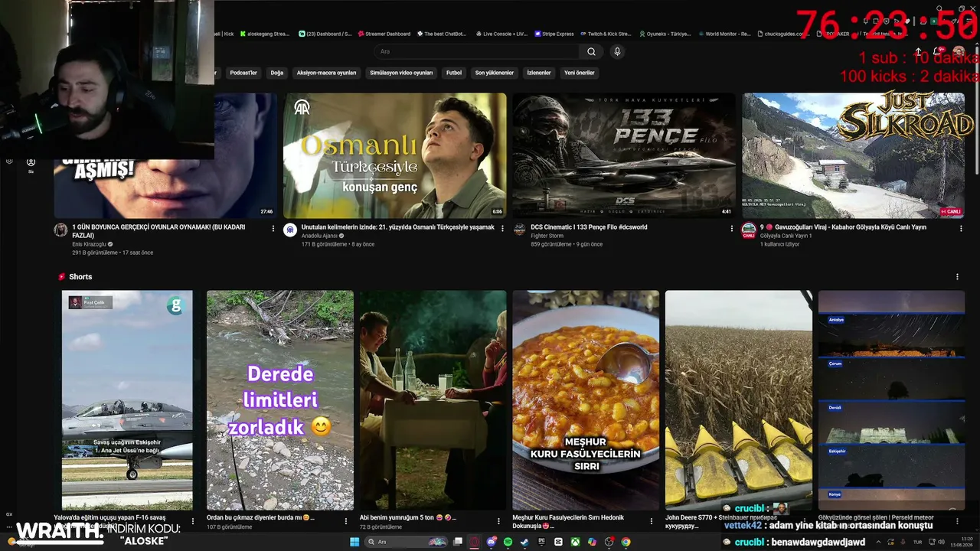Viewport: 980px width, 551px height.
Task: Open the 'Siz' sidebar icon
Action: pyautogui.click(x=31, y=165)
